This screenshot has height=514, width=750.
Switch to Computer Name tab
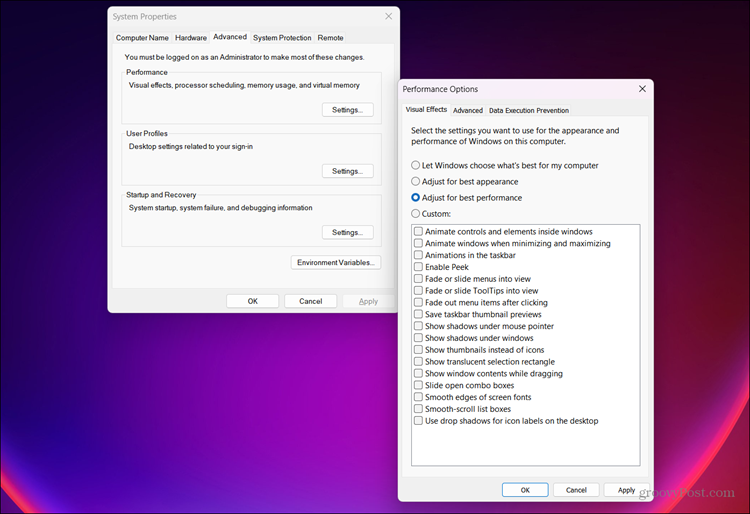coord(142,38)
